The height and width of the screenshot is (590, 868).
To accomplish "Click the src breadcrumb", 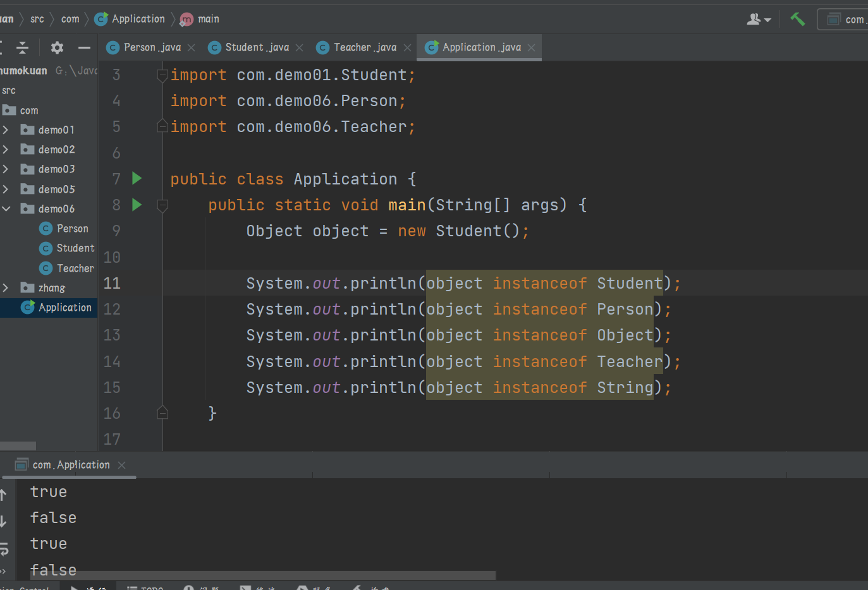I will tap(37, 19).
